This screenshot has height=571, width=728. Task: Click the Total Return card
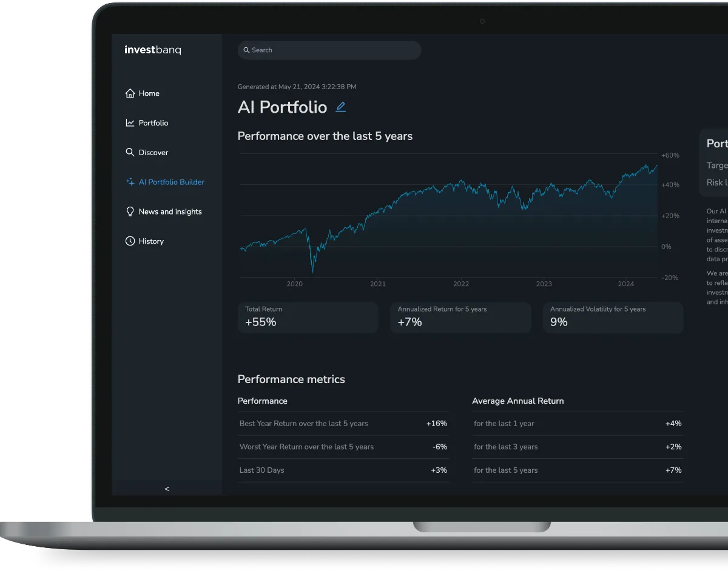(x=308, y=318)
